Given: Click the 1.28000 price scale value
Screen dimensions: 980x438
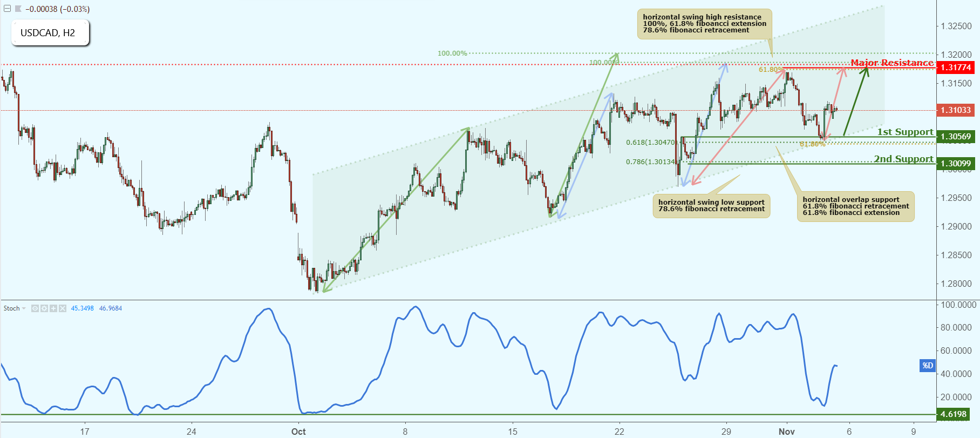Looking at the screenshot, I should [956, 284].
